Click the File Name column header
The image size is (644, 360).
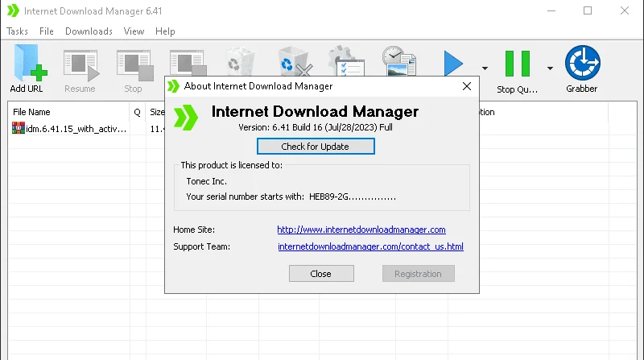pos(68,112)
